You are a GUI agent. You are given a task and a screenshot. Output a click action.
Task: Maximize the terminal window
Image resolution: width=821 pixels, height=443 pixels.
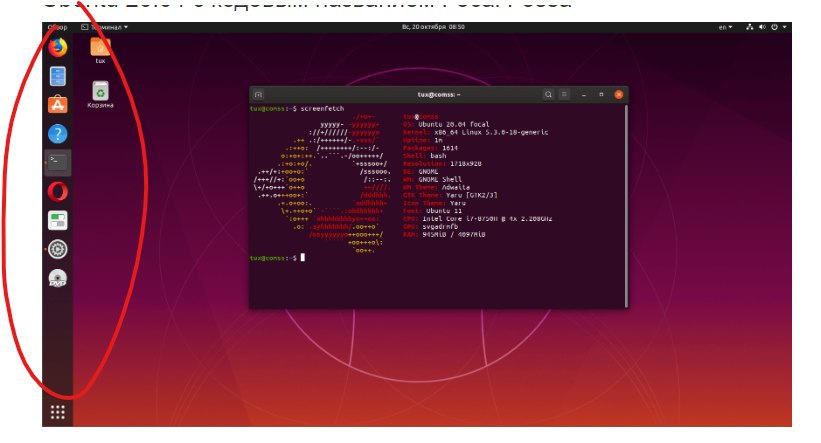point(601,95)
